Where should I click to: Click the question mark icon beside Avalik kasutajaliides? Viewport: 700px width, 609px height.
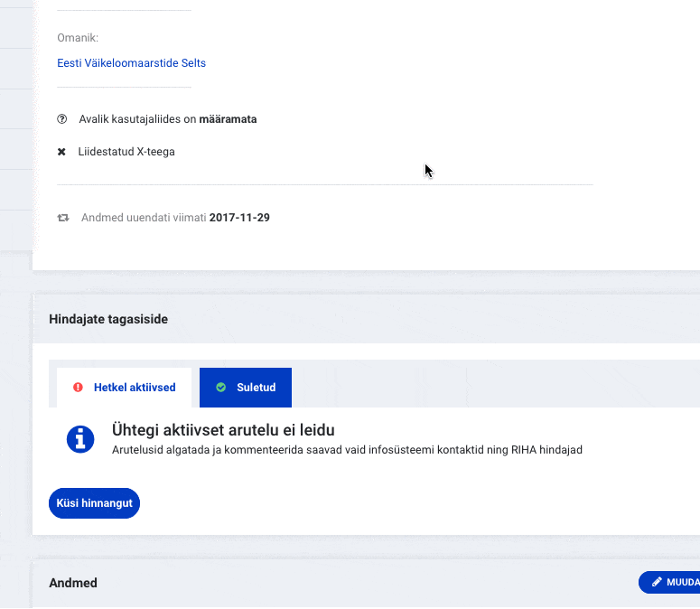point(62,119)
